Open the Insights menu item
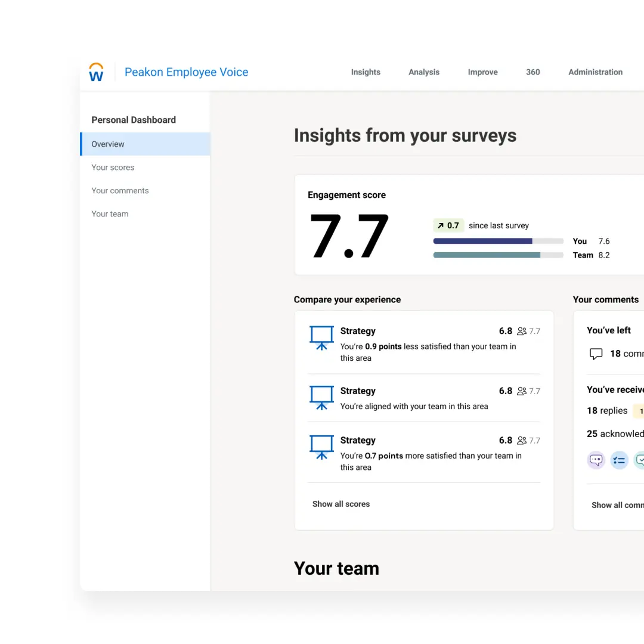Viewport: 644px width, 644px height. tap(366, 72)
